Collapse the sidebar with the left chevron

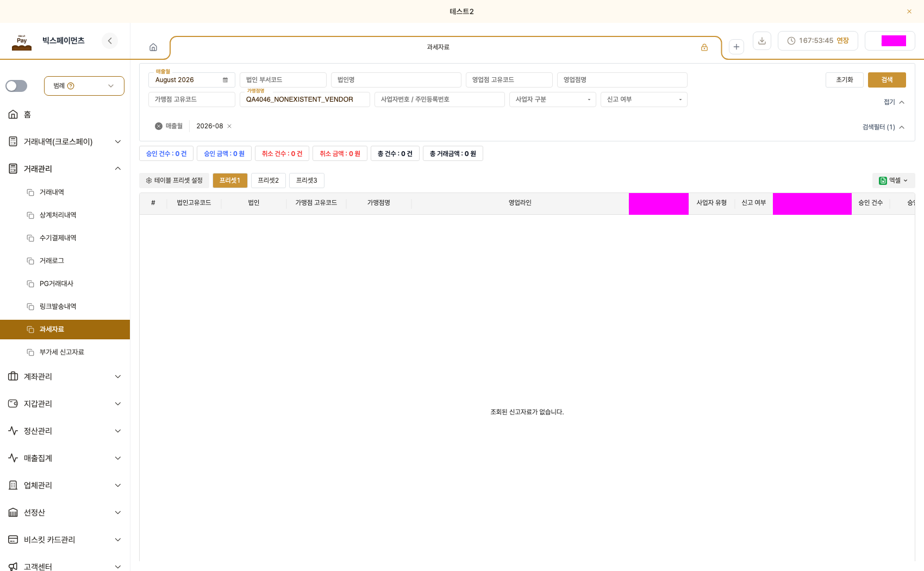110,41
